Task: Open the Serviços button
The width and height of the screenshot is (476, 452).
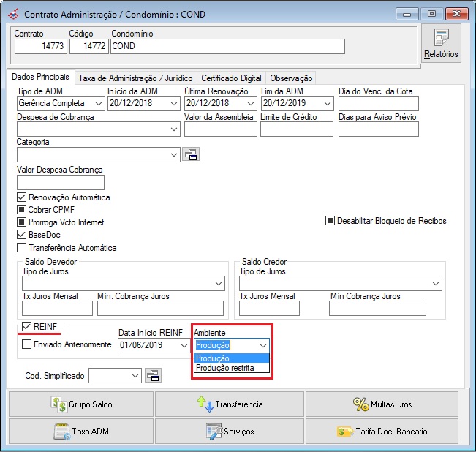Action: 230,432
